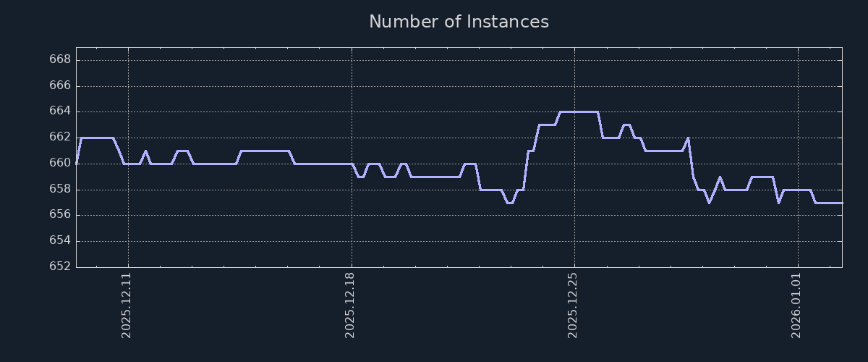Click the 658 y-axis tick label
Viewport: 868px width, 362px height.
coord(61,189)
